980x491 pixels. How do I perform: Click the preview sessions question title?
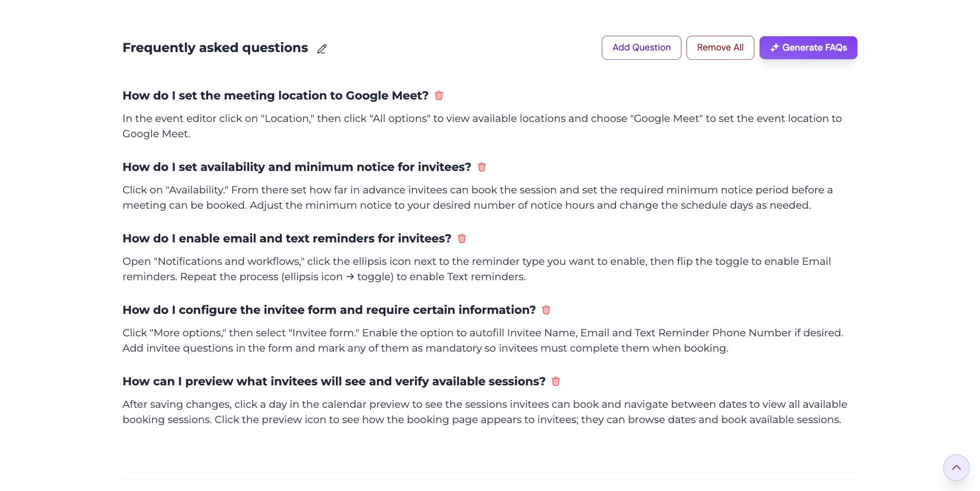(334, 381)
